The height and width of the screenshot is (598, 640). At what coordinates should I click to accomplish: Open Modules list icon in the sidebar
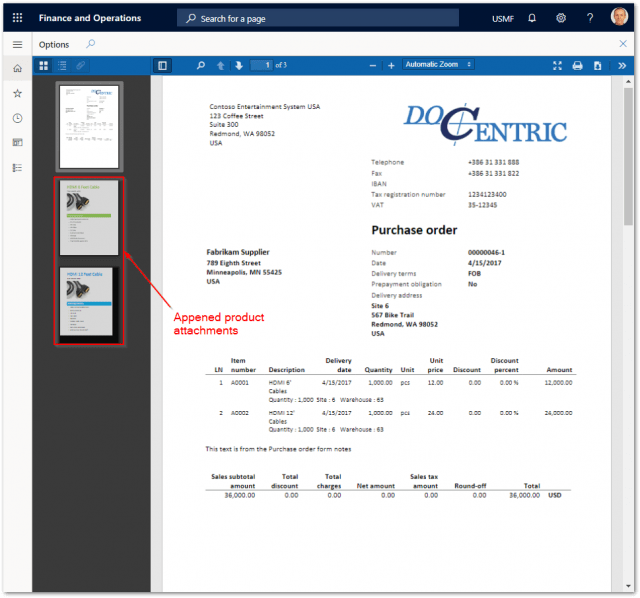[18, 168]
